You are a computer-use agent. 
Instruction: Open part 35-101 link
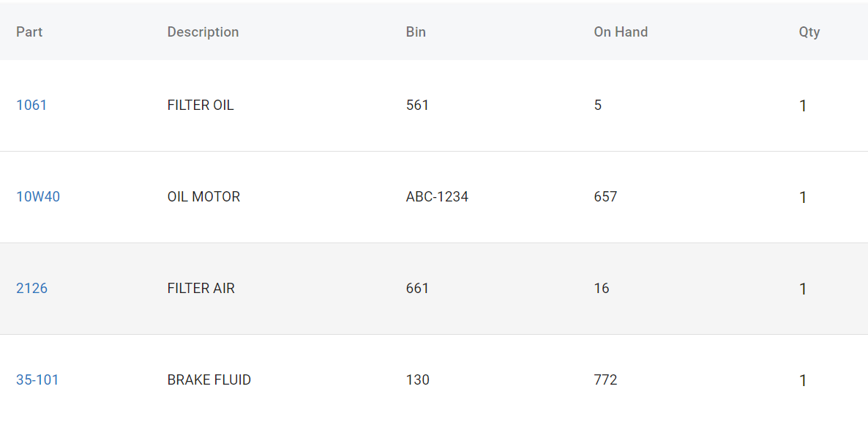click(x=37, y=380)
